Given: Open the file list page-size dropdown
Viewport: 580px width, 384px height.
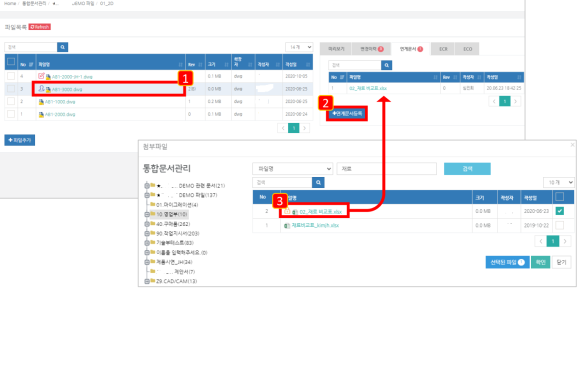Looking at the screenshot, I should [x=299, y=47].
